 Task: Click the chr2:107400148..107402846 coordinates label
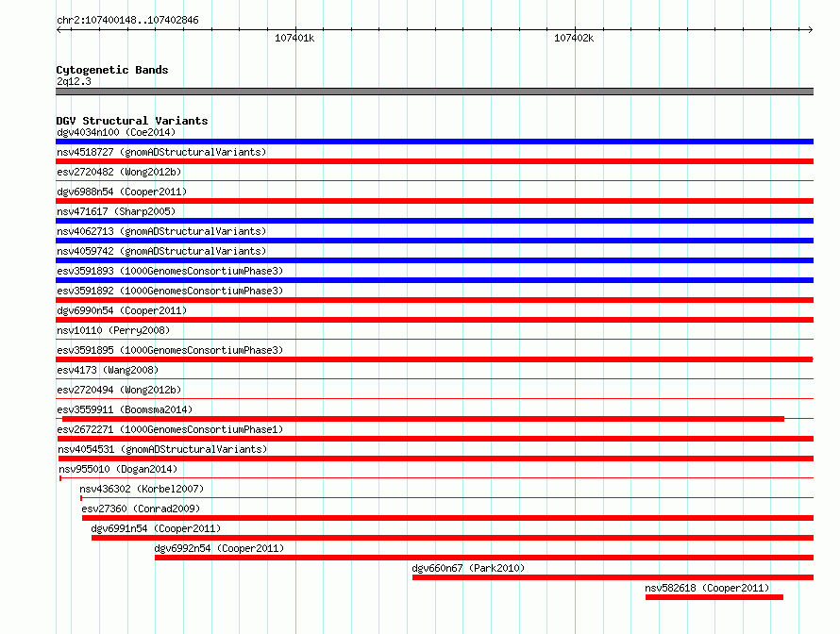127,20
